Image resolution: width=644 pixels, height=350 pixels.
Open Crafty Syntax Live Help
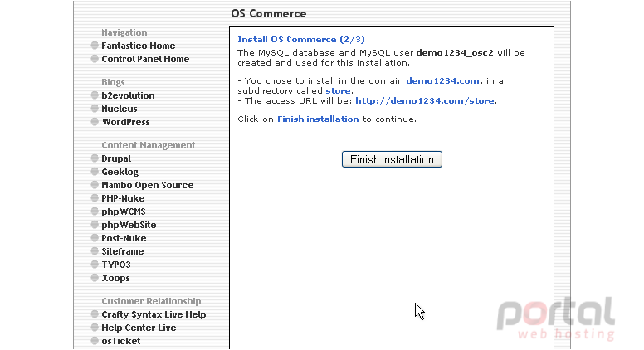pos(154,314)
